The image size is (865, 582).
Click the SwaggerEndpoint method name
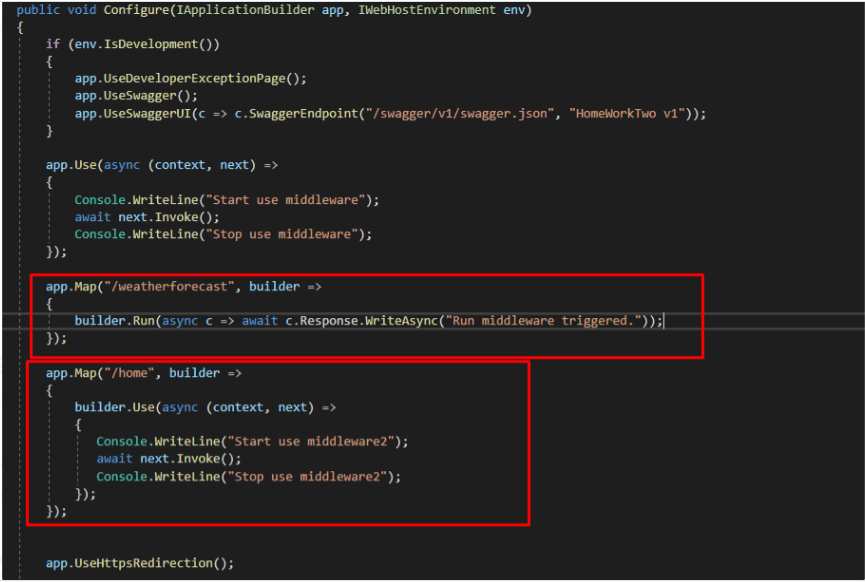[x=303, y=114]
